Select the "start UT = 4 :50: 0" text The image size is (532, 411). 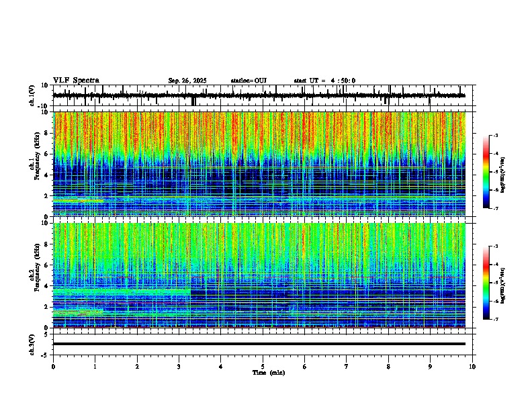[x=324, y=81]
